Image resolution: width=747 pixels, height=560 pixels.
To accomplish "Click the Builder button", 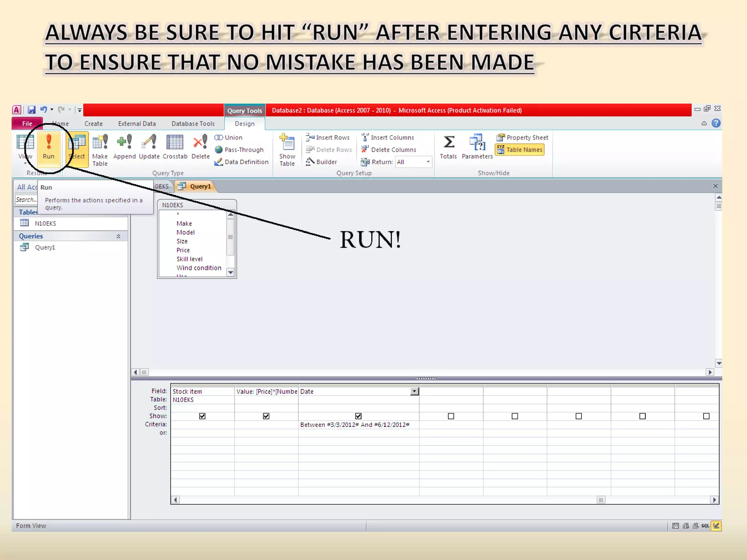I will coord(322,162).
